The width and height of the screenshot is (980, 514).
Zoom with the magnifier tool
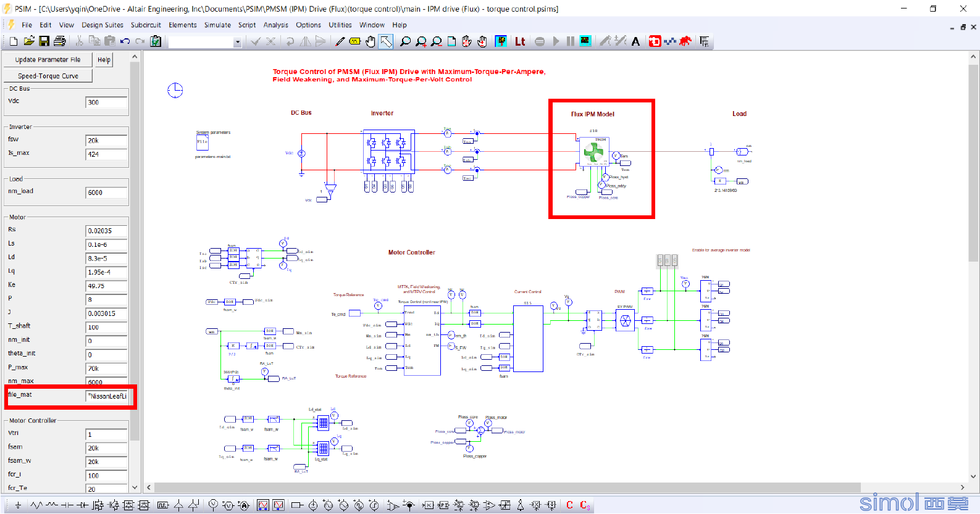point(405,41)
